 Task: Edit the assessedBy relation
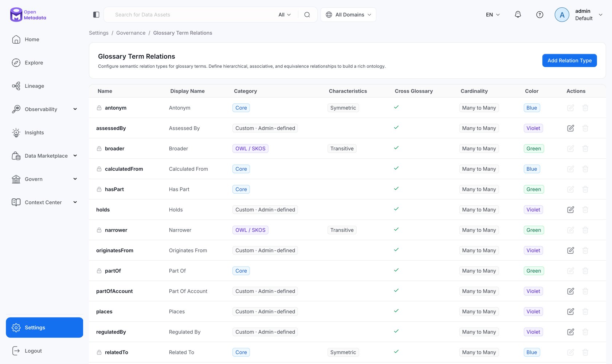click(570, 128)
